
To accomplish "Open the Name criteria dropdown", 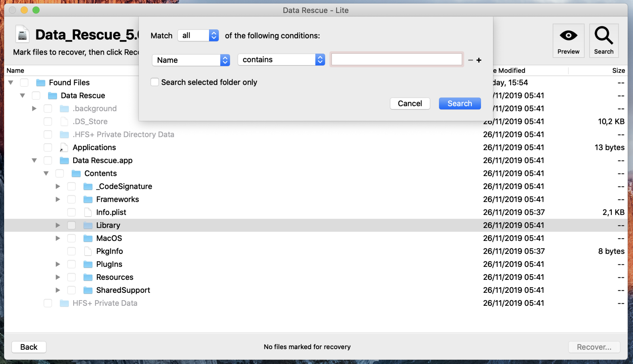I will (191, 60).
